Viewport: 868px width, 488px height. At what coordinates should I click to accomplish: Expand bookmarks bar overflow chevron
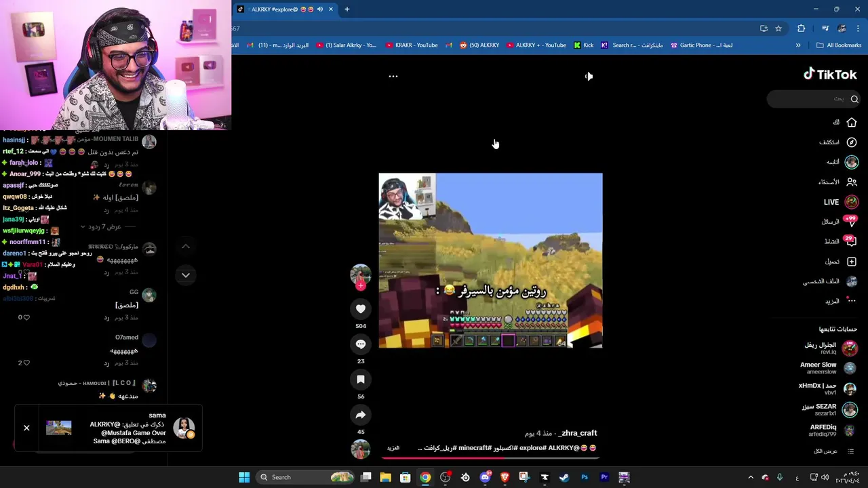[x=798, y=45]
